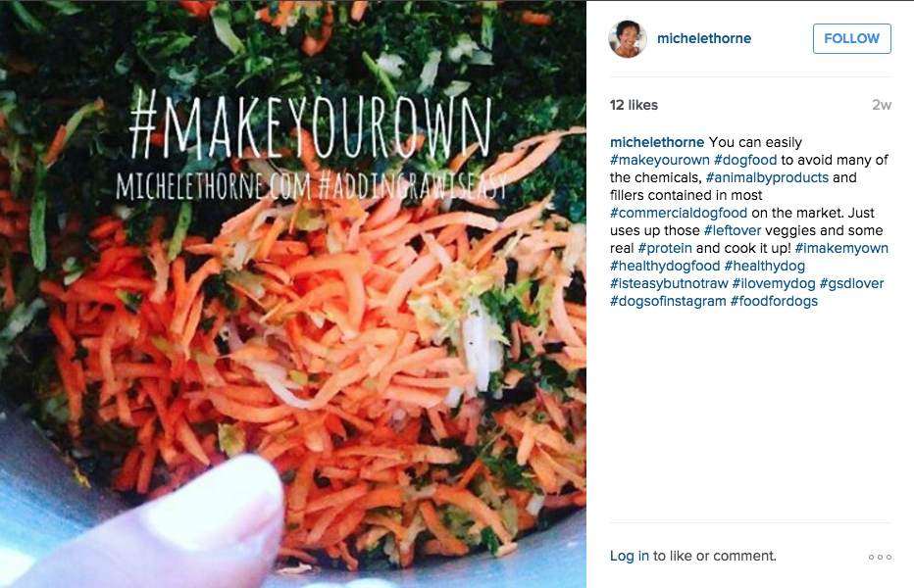Open the #imakemyown hashtag
914x588 pixels.
(x=841, y=248)
